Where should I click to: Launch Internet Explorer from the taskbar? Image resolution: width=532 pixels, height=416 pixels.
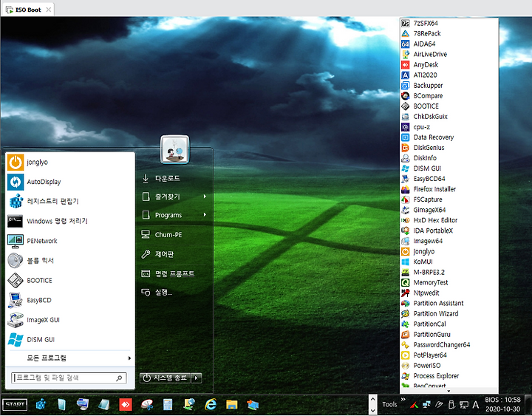click(x=211, y=404)
